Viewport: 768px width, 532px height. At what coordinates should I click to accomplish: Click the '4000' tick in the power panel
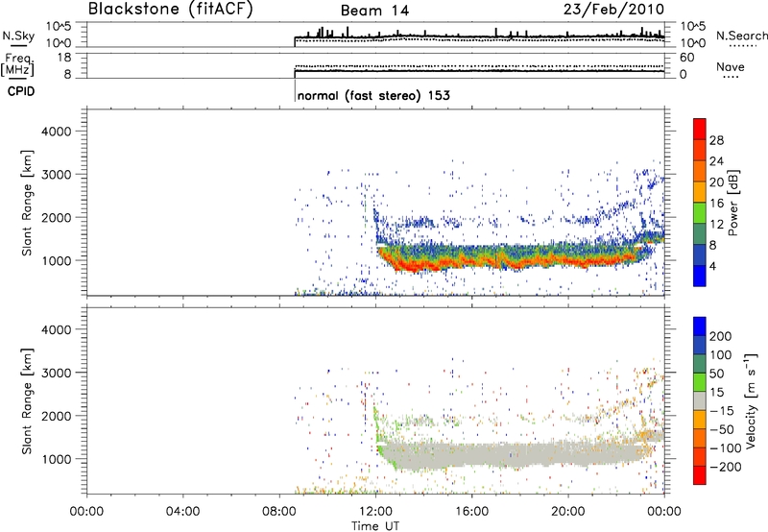click(56, 132)
